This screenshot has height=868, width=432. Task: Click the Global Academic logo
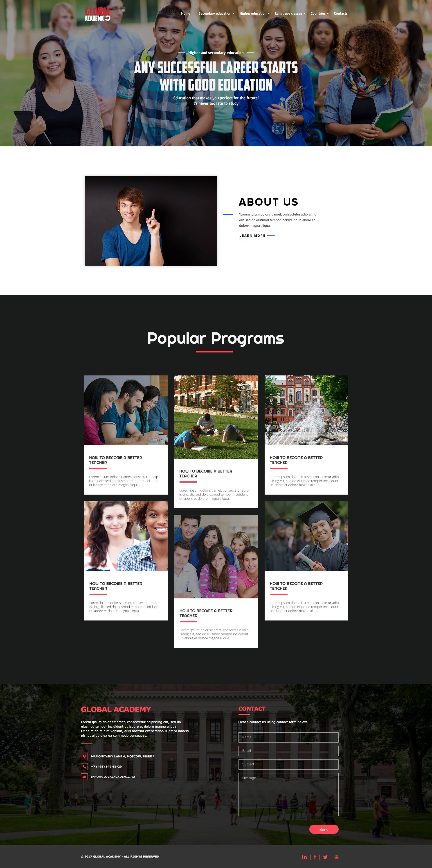click(x=97, y=14)
